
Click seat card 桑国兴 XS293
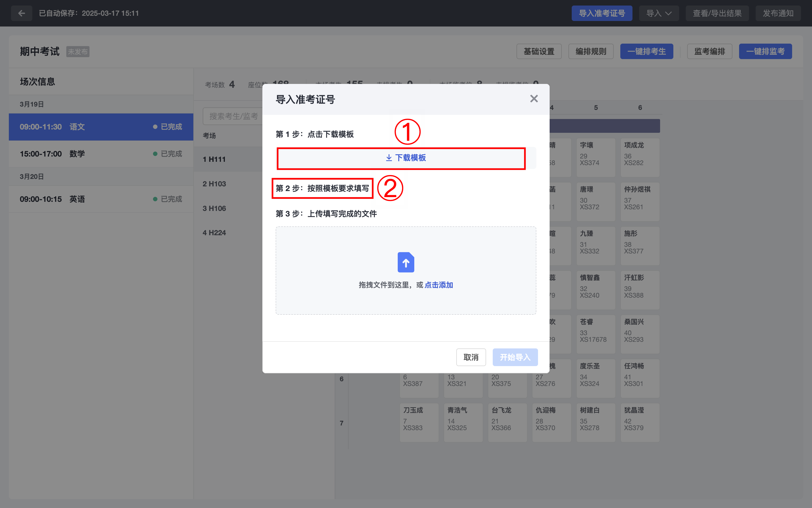pos(640,334)
